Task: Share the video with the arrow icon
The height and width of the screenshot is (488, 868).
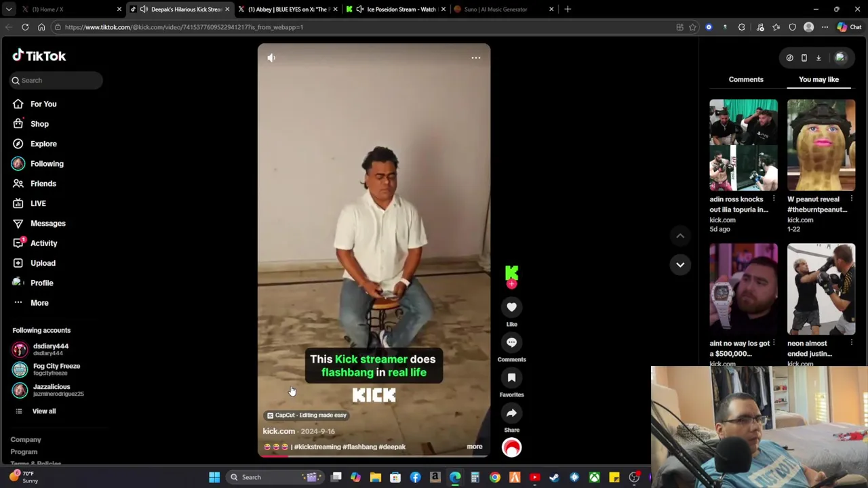Action: [511, 413]
